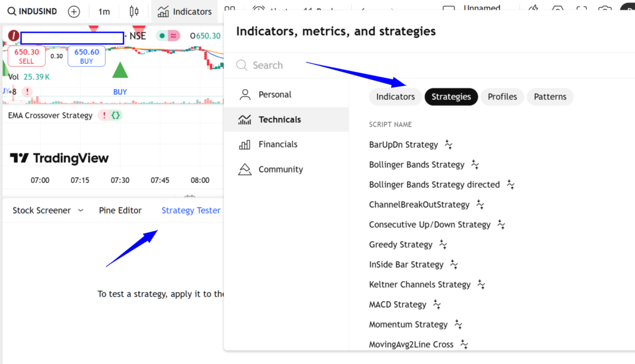Click the MACD Strategy sparkle icon
The height and width of the screenshot is (364, 635).
pos(437,304)
